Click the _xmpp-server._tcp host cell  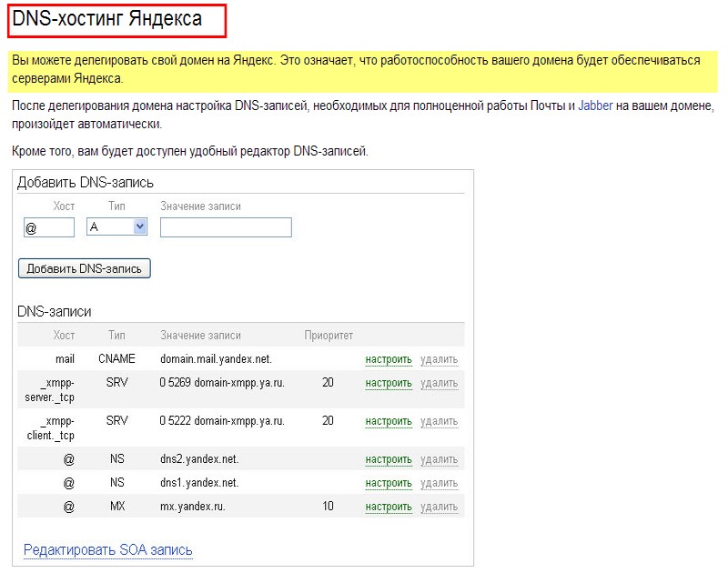(50, 390)
